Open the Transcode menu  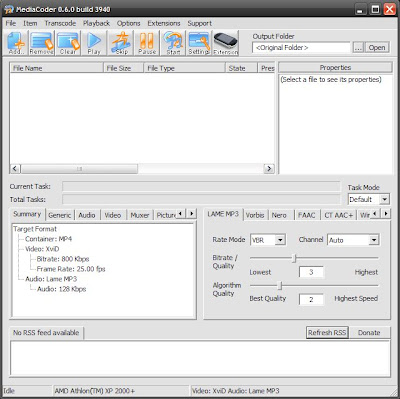pyautogui.click(x=60, y=23)
